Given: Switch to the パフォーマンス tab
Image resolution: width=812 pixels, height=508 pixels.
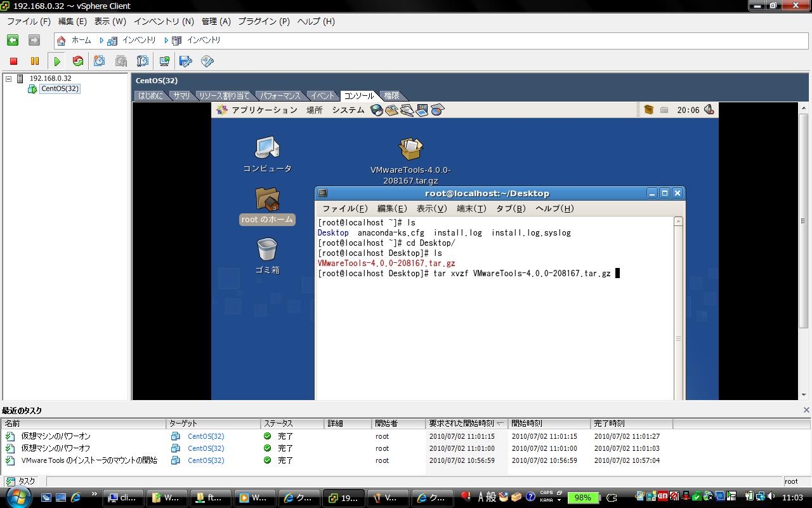Looking at the screenshot, I should point(280,96).
